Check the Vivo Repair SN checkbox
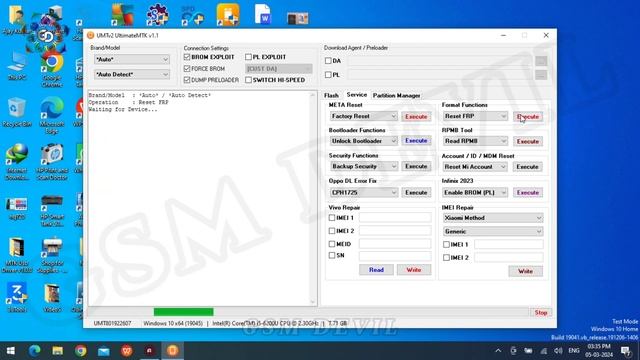Screen dimensions: 640x360 (x=332, y=256)
